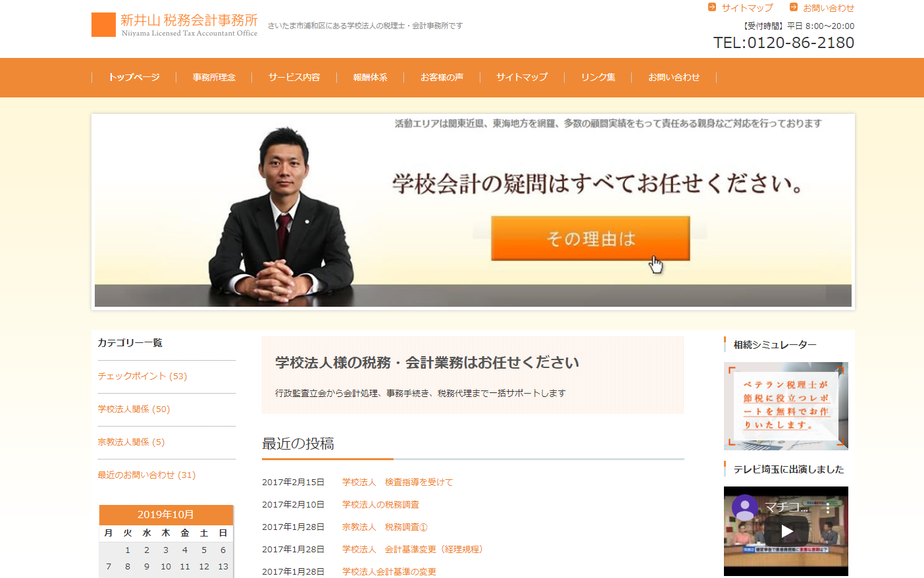Click the 相続シミュレーター banner image
This screenshot has width=924, height=578.
(x=786, y=406)
